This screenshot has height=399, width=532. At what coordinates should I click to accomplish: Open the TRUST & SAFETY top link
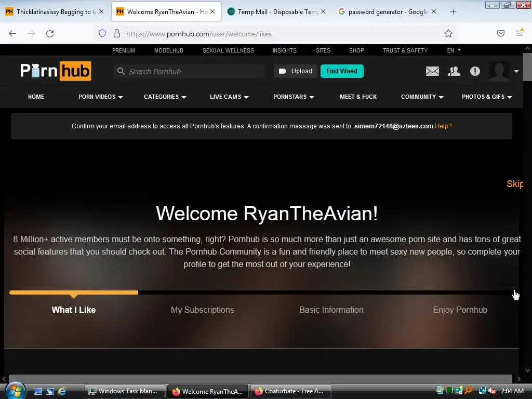click(405, 50)
